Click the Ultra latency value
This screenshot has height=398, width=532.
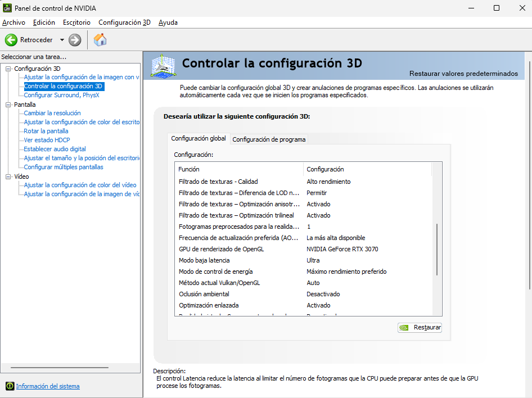coord(313,260)
